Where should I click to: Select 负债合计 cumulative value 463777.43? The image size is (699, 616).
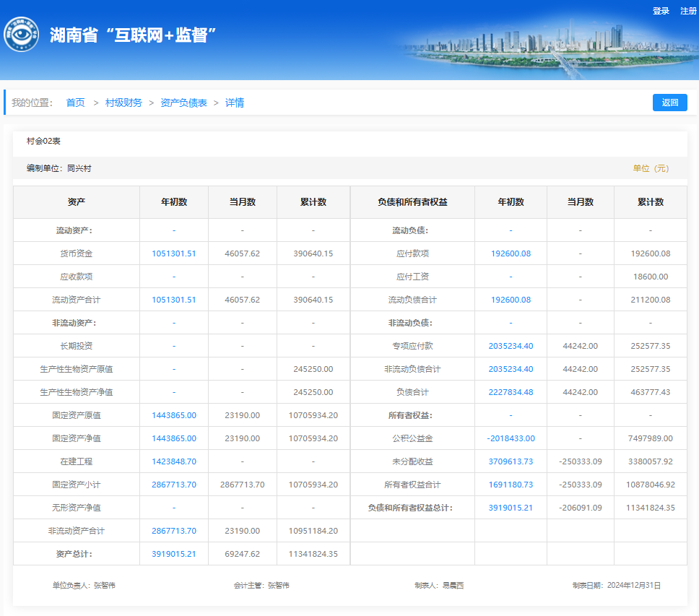[651, 392]
